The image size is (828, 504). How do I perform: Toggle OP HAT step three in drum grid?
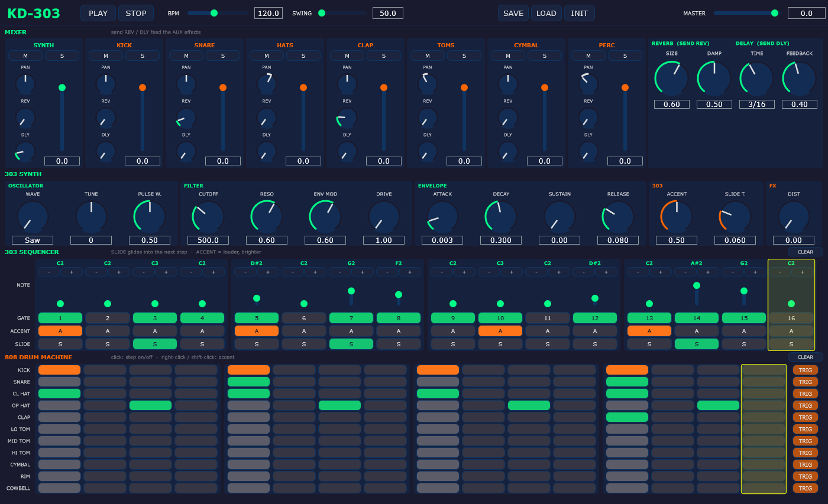(x=150, y=405)
